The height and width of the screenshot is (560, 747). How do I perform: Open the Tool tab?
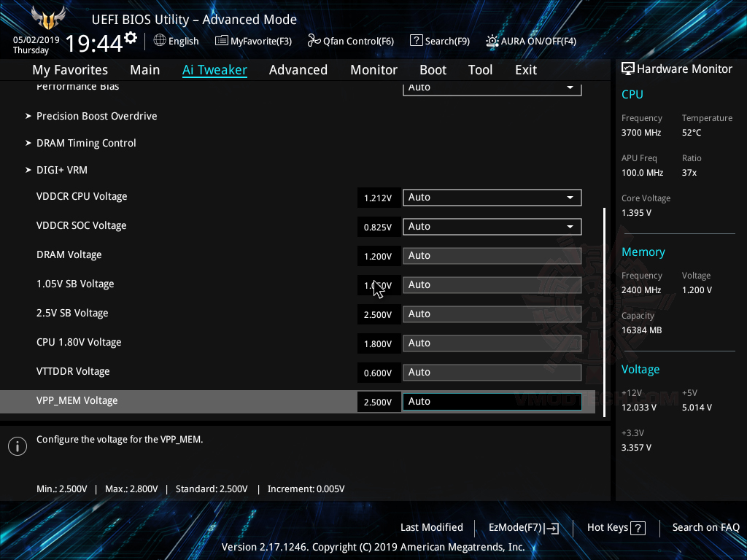(x=480, y=70)
